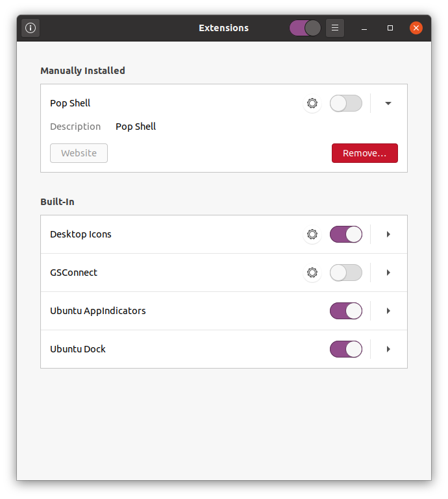Screen dimensions: 448x499
Task: Enable the Pop Shell extension switch
Action: tap(346, 103)
